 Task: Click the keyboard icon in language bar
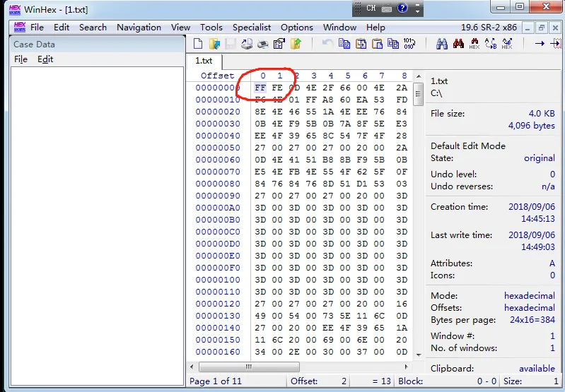point(387,8)
